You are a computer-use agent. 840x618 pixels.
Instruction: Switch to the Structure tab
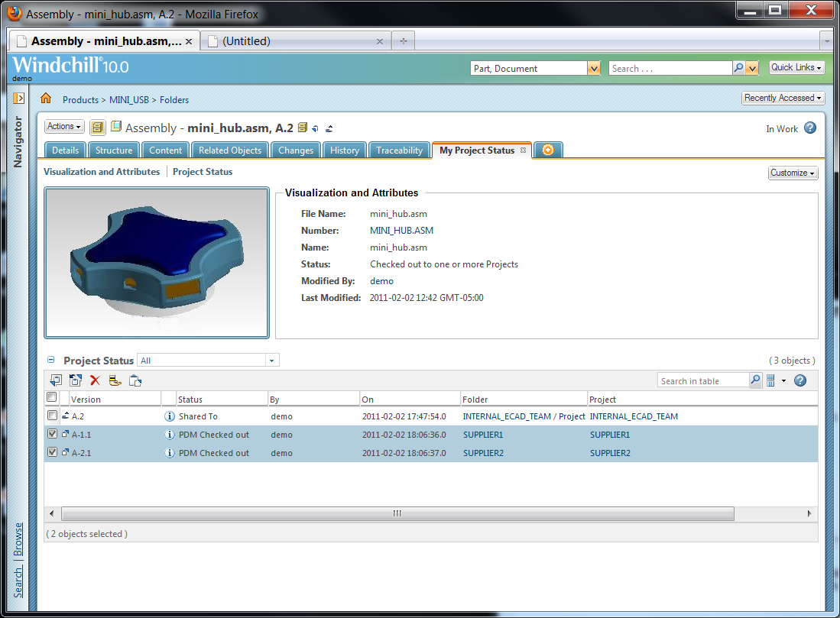click(x=113, y=150)
